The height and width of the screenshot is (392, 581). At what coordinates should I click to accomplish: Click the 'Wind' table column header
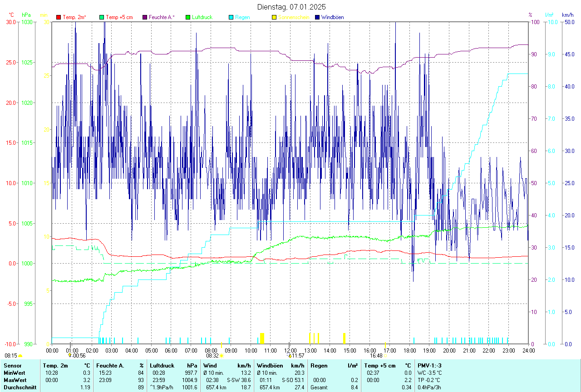click(210, 366)
